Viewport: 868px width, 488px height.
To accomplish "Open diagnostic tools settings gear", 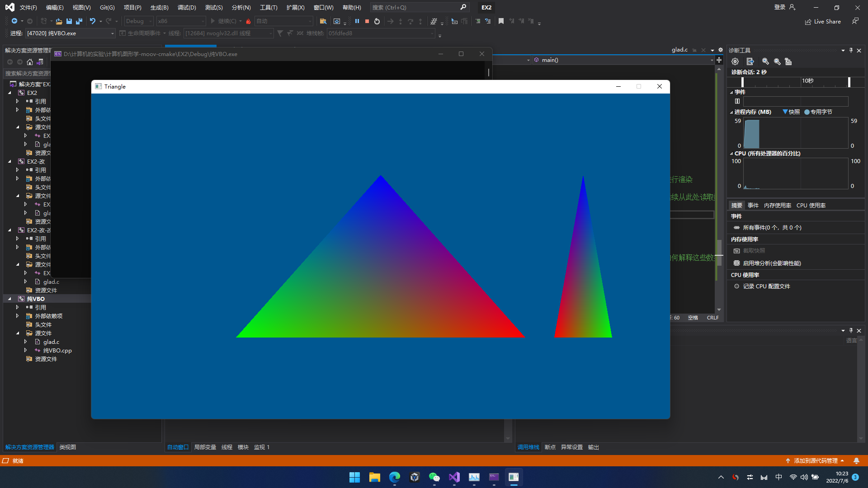I will tap(735, 61).
